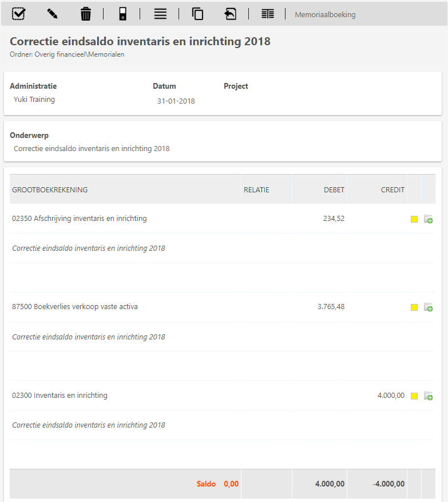Click yellow square on 02350 Afschrijving row

point(414,219)
